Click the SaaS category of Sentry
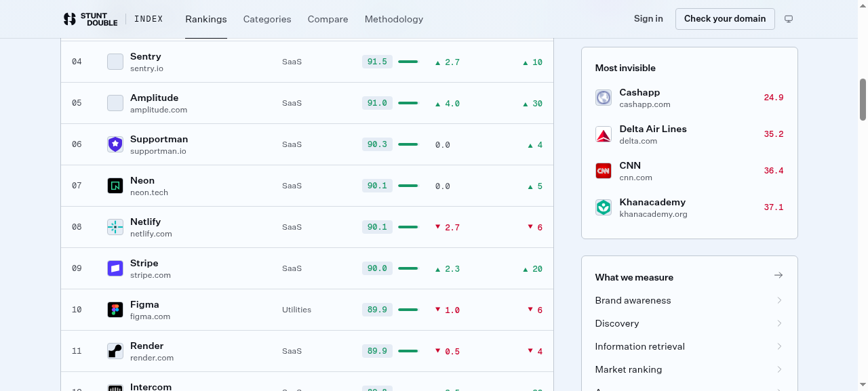 (292, 62)
